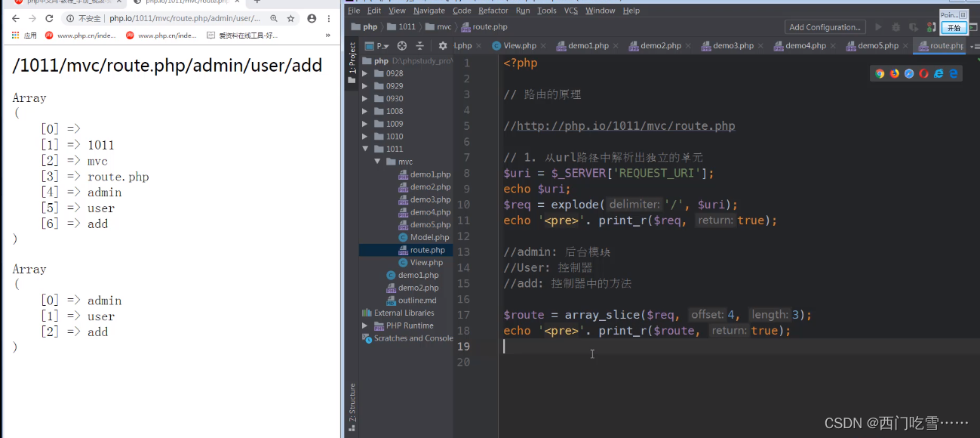Viewport: 980px width, 438px height.
Task: Bookmark this page with the star icon
Action: pyautogui.click(x=290, y=18)
